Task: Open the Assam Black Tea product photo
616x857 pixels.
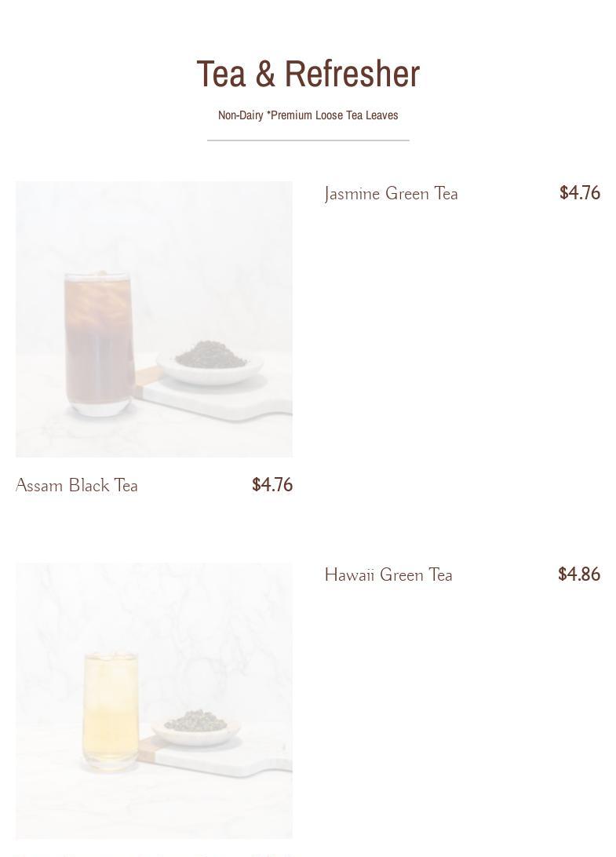Action: (x=154, y=319)
